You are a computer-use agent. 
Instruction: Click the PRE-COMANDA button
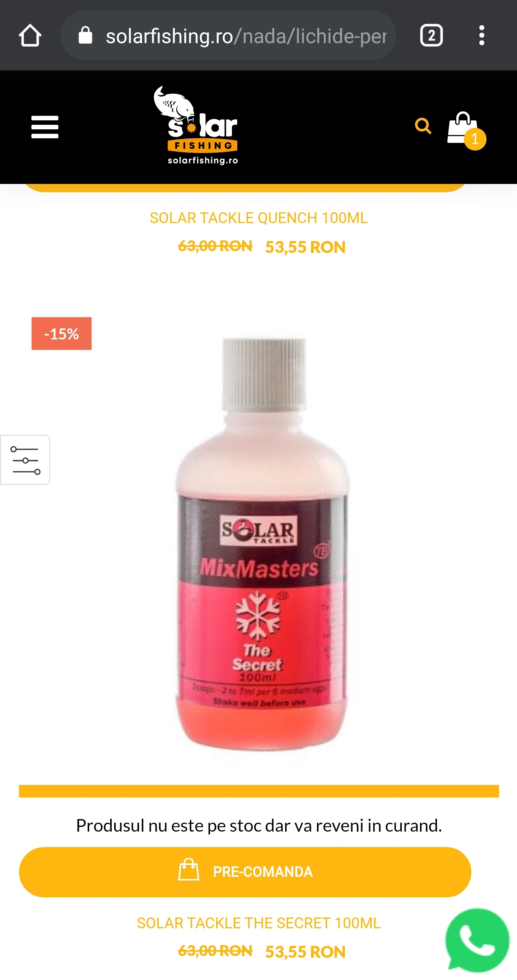(245, 872)
